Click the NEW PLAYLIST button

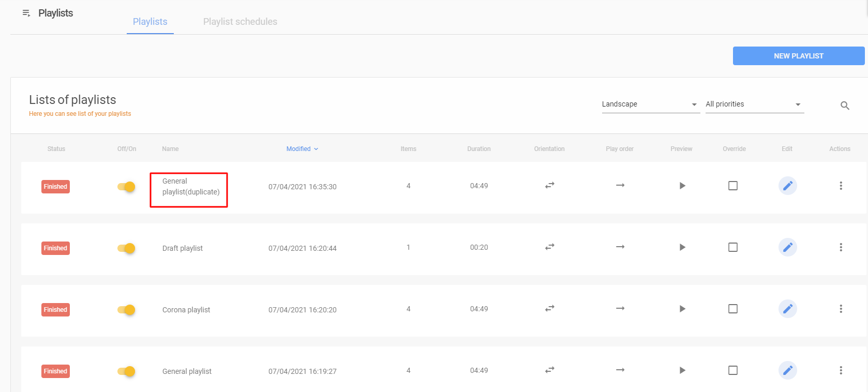(x=799, y=56)
